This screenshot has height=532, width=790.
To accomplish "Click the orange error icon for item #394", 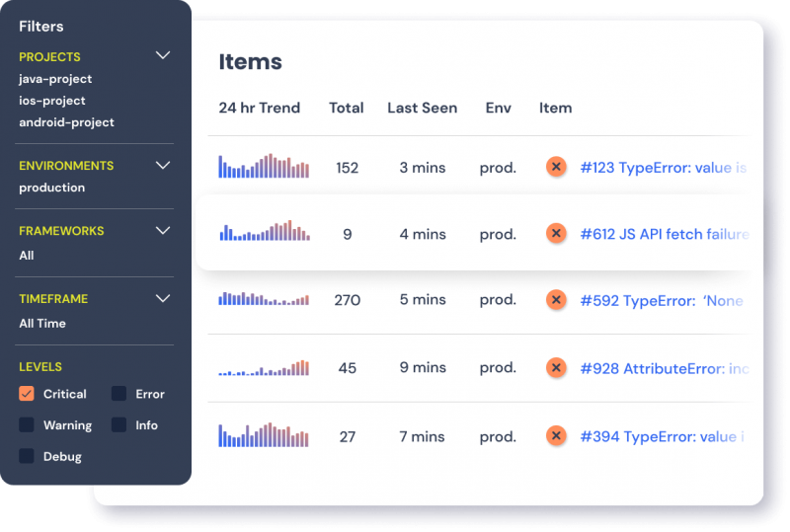I will click(x=556, y=435).
